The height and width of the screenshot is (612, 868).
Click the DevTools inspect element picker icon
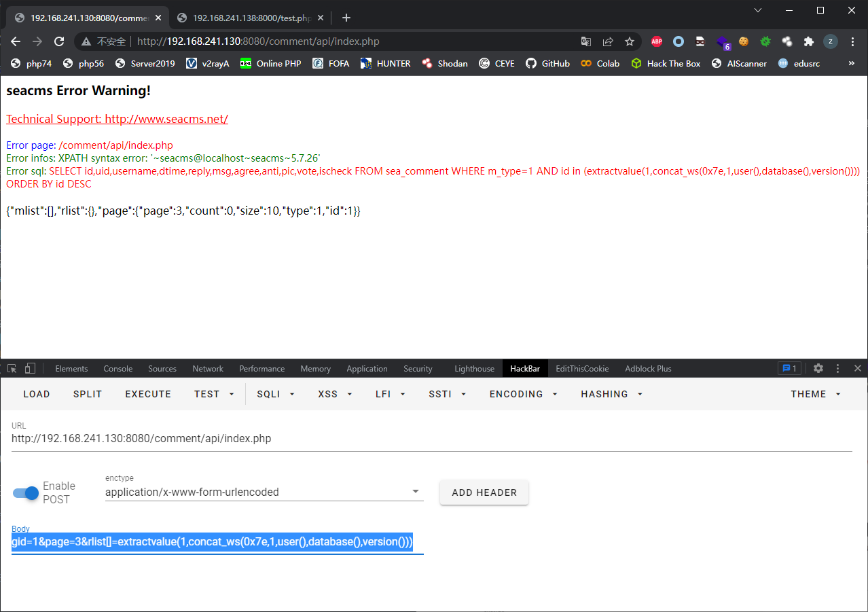pyautogui.click(x=12, y=368)
